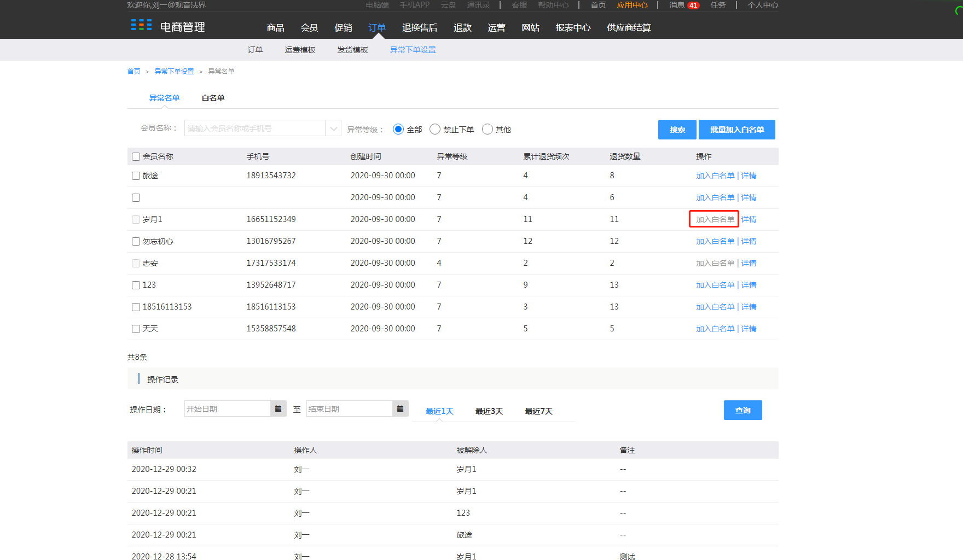The image size is (963, 560).
Task: Switch to the 异常名单 tab
Action: 164,98
